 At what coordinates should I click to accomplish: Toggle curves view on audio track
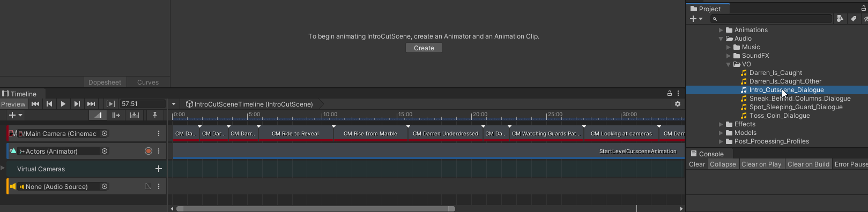149,186
